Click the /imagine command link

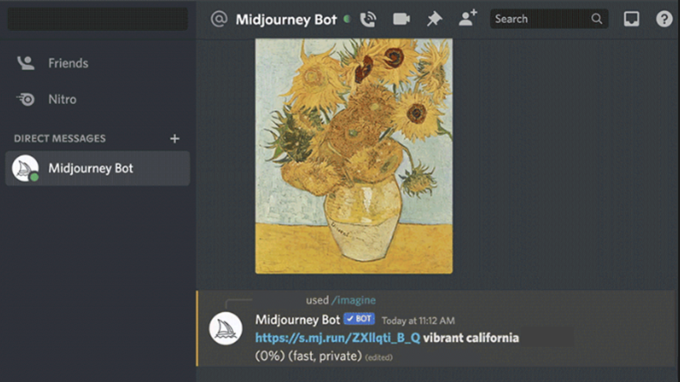pos(353,300)
